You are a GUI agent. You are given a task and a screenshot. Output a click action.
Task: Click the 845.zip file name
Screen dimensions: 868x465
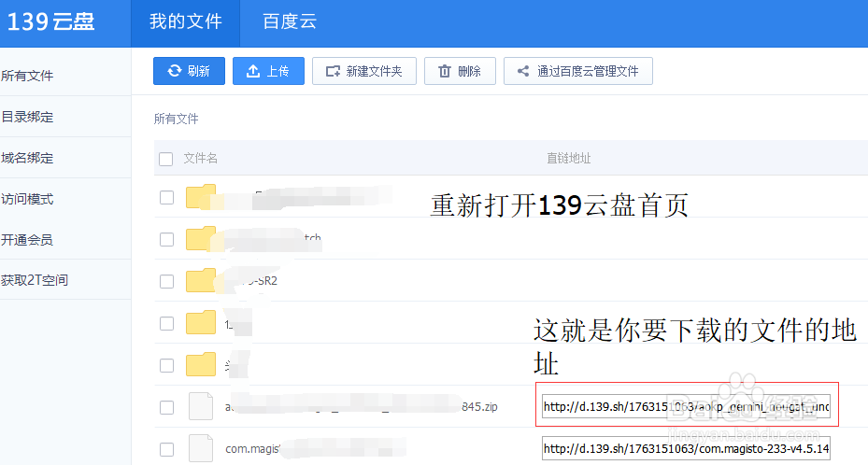click(x=362, y=407)
